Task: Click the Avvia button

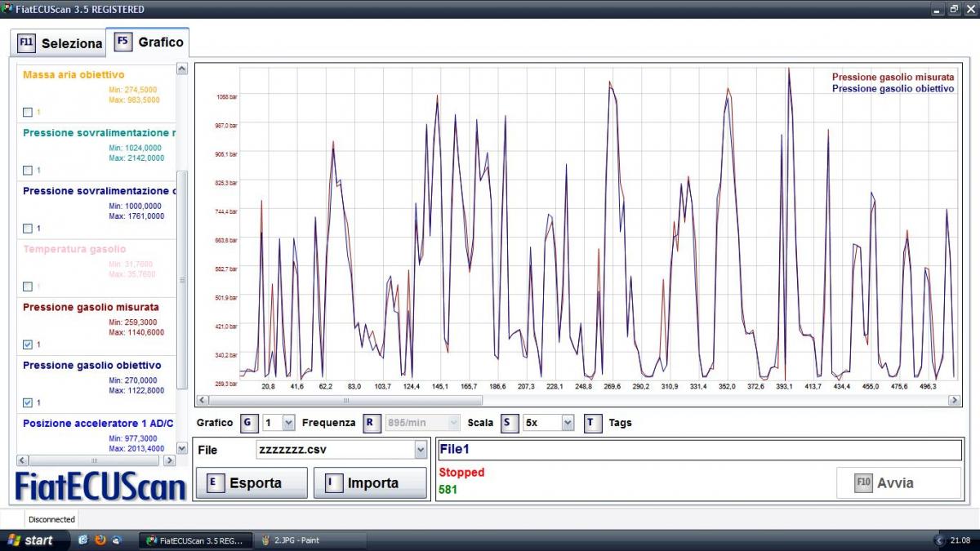Action: tap(899, 482)
